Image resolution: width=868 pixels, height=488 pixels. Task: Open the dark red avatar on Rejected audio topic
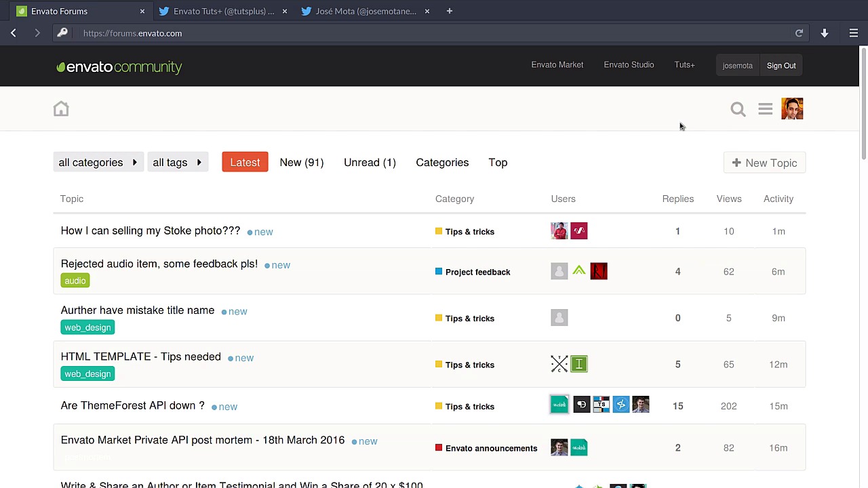pyautogui.click(x=599, y=271)
